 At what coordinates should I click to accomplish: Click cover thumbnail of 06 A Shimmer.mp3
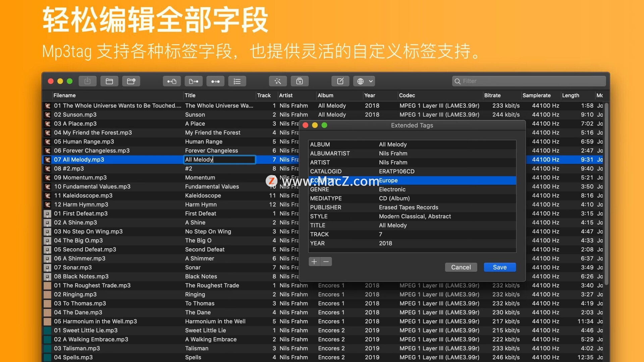48,258
